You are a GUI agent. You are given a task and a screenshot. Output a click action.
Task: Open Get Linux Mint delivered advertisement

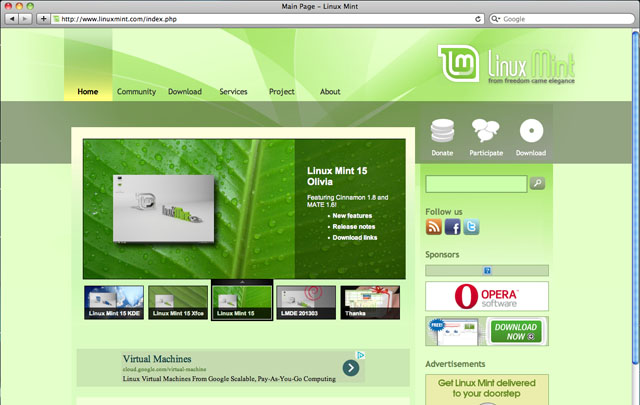pyautogui.click(x=487, y=390)
